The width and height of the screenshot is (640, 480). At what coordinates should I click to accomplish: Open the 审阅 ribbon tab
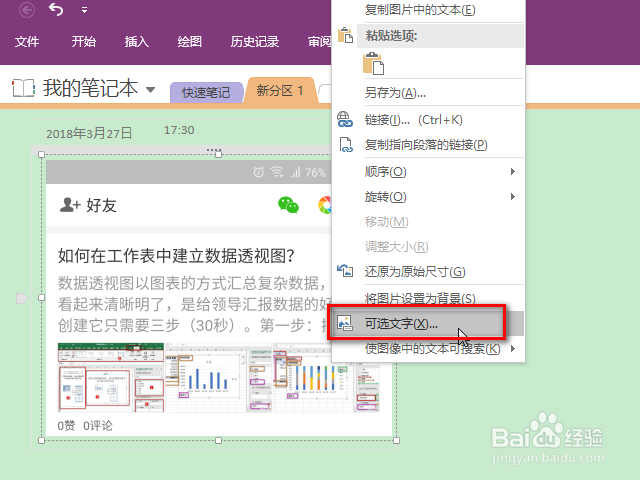(x=319, y=41)
